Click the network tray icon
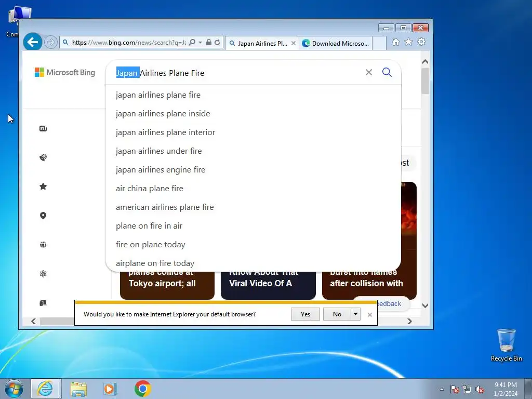Image resolution: width=532 pixels, height=399 pixels. (x=467, y=389)
